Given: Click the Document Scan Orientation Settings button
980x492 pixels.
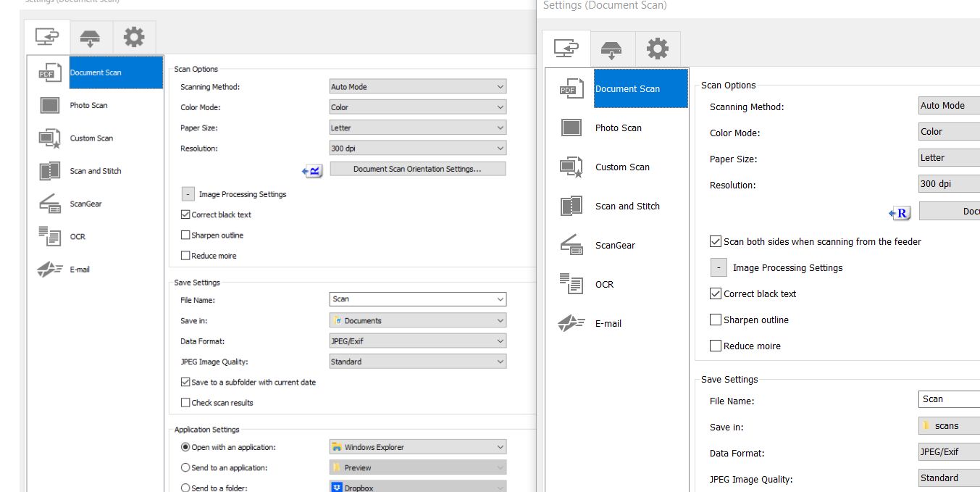Looking at the screenshot, I should click(x=418, y=169).
